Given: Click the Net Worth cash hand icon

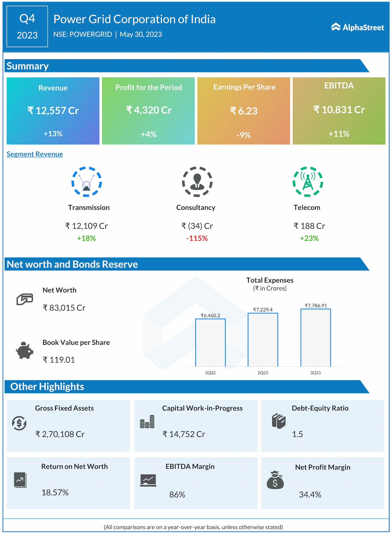Looking at the screenshot, I should click(x=24, y=299).
